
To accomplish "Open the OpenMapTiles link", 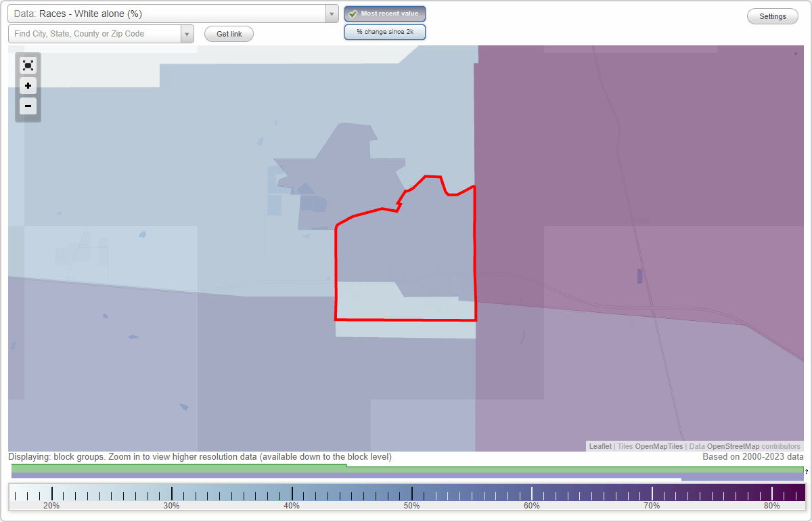I will click(658, 446).
